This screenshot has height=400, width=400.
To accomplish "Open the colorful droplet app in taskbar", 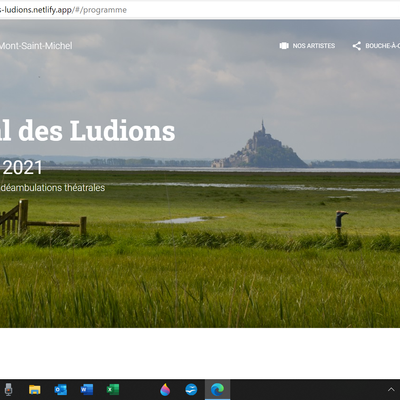I will point(165,389).
